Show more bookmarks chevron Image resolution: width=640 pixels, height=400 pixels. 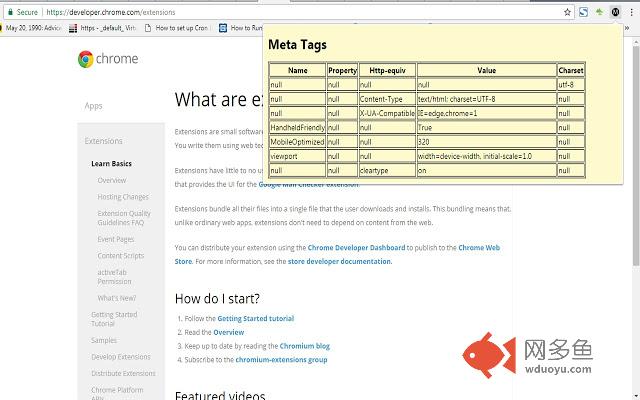627,28
